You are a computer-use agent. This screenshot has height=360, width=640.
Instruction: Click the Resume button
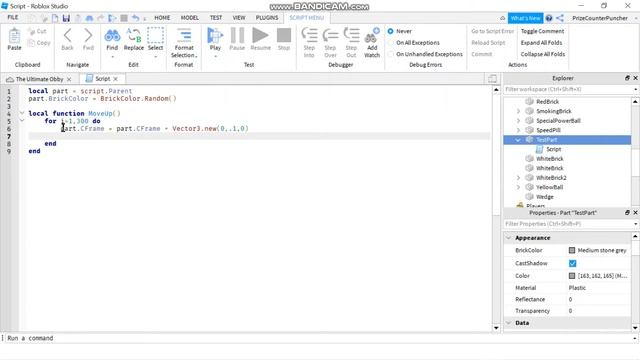(x=260, y=36)
